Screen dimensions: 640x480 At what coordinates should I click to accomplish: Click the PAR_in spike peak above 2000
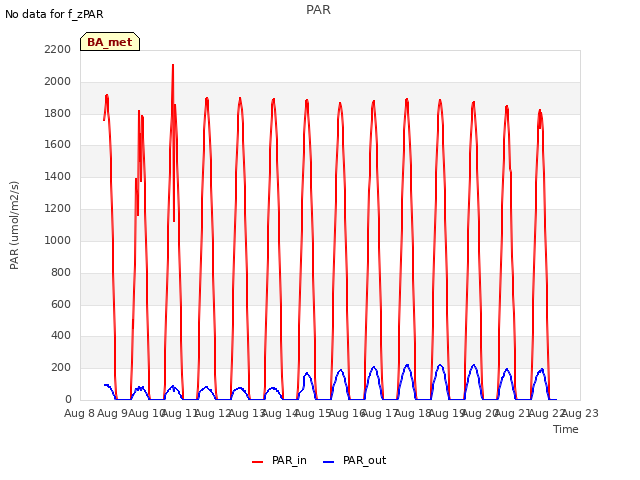tap(173, 65)
